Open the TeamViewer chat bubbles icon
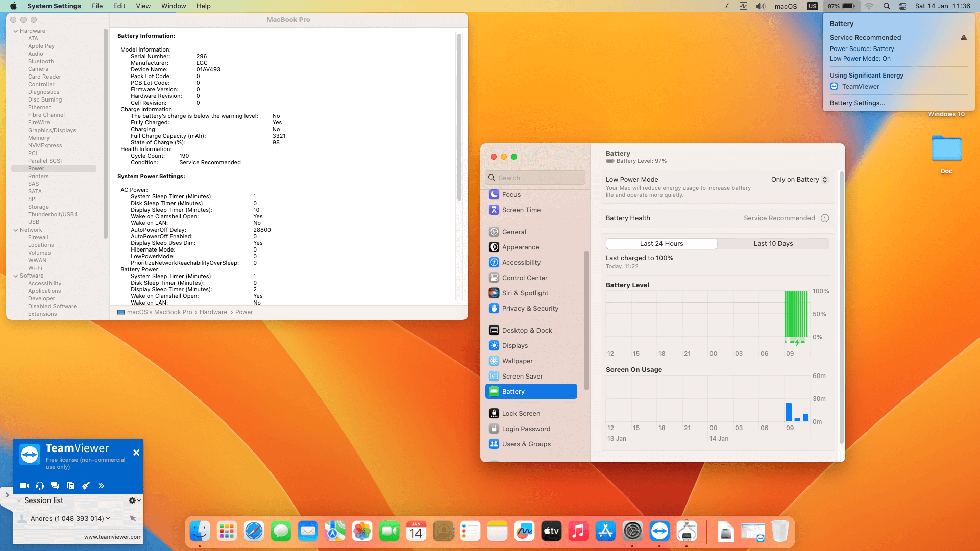The width and height of the screenshot is (980, 551). coord(55,486)
